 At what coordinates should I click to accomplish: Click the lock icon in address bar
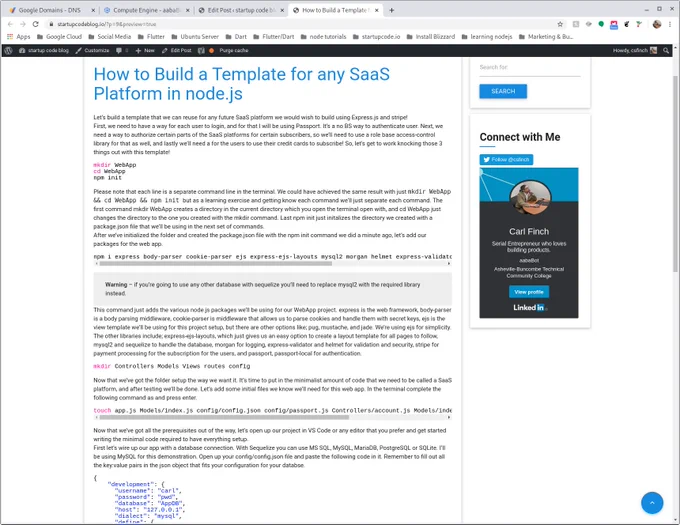51,25
